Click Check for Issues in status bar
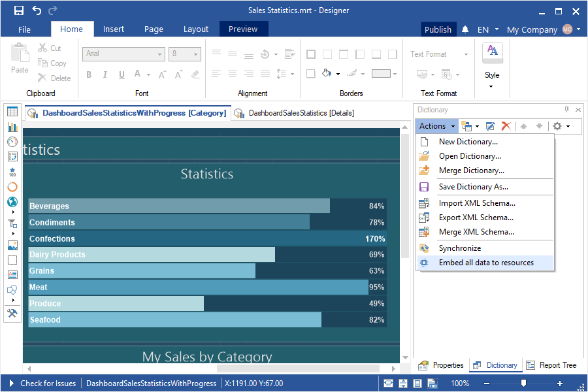Image resolution: width=588 pixels, height=392 pixels. coord(48,384)
